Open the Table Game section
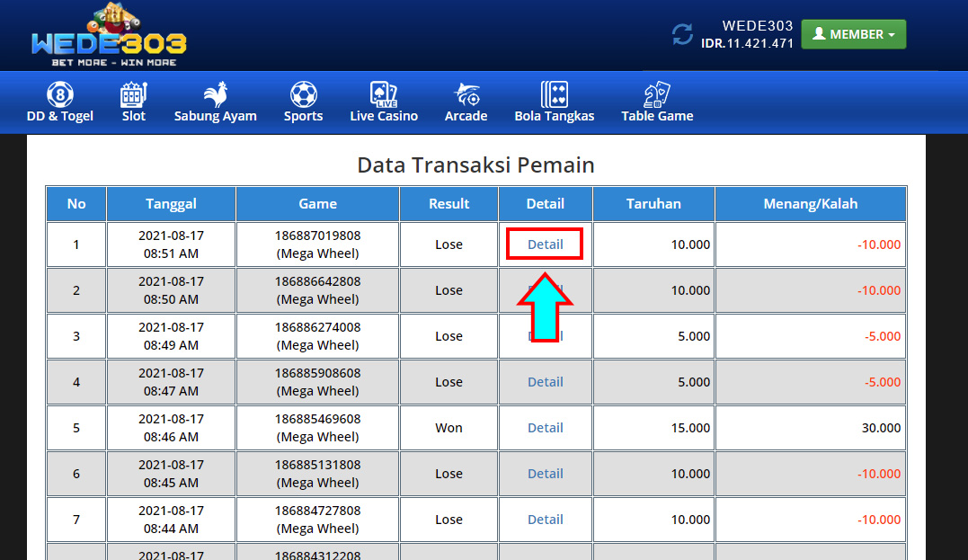968x560 pixels. pos(657,102)
